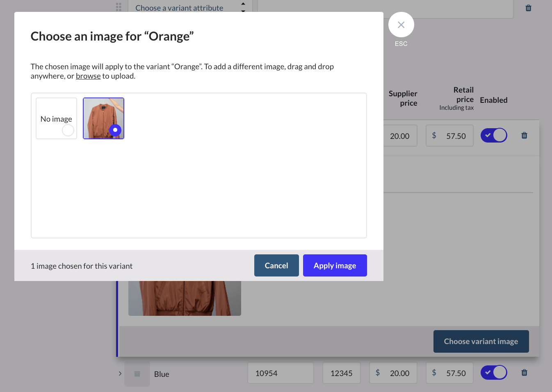Viewport: 552px width, 392px height.
Task: Delete the top attribute row with the trash icon
Action: [x=528, y=8]
